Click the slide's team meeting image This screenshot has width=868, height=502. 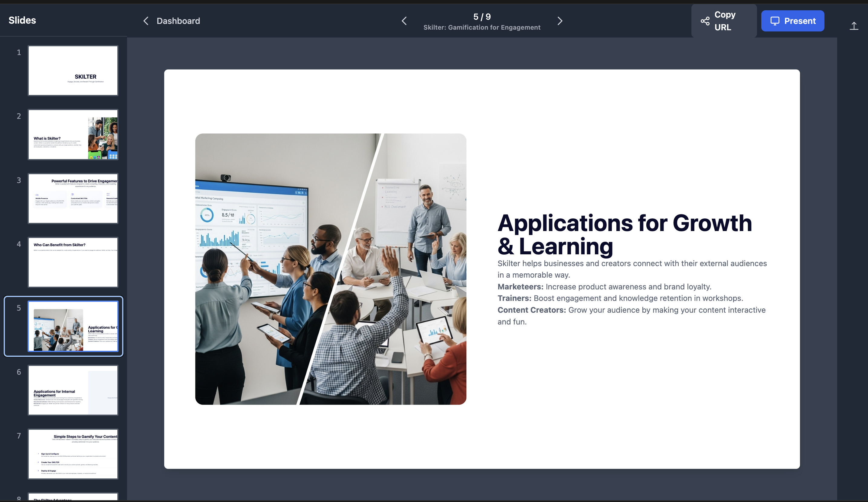tap(331, 269)
